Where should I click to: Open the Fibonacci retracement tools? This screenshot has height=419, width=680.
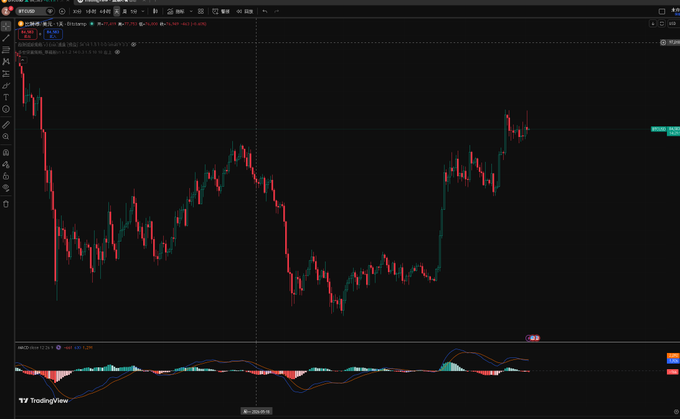point(6,50)
